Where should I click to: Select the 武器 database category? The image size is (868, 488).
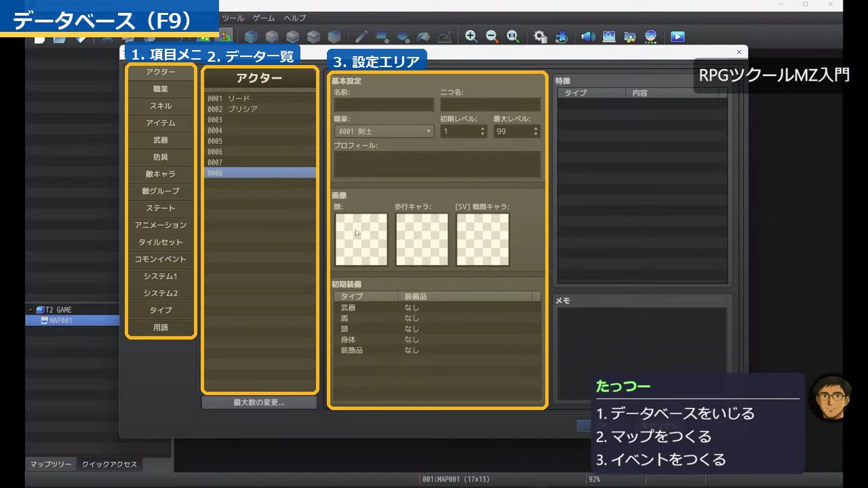coord(161,140)
